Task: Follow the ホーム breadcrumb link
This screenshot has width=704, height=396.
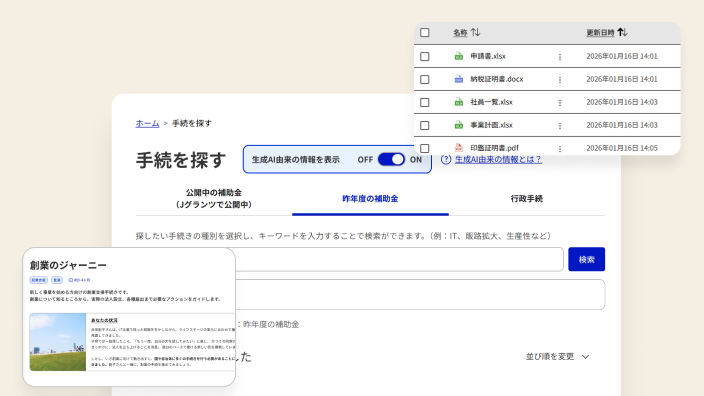Action: 147,123
